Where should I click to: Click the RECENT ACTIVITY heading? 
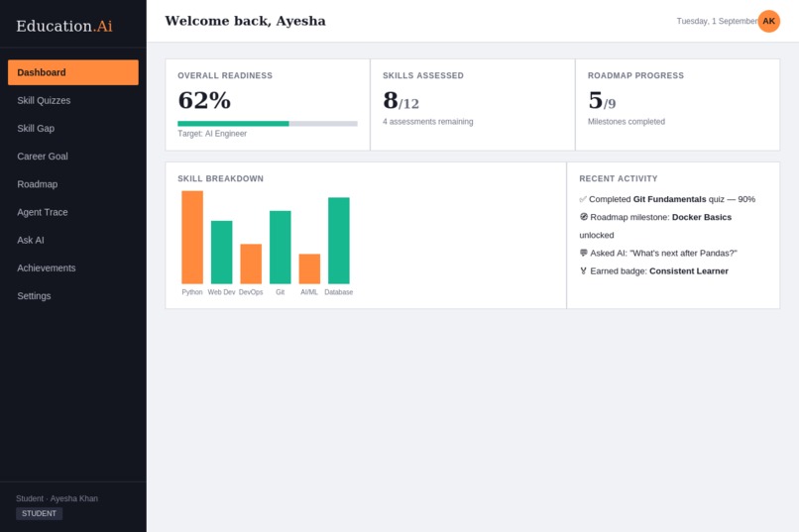pos(619,178)
